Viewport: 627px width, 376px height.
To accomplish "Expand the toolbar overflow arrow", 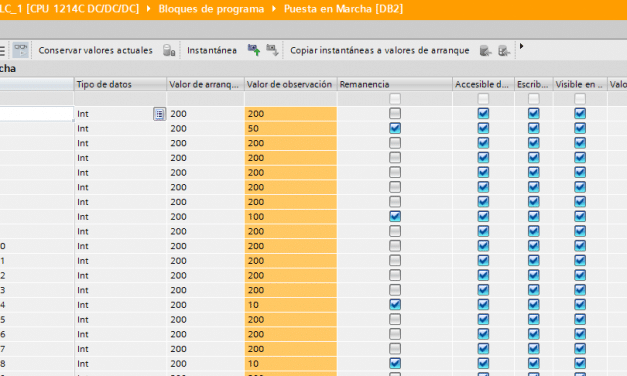I will [521, 46].
